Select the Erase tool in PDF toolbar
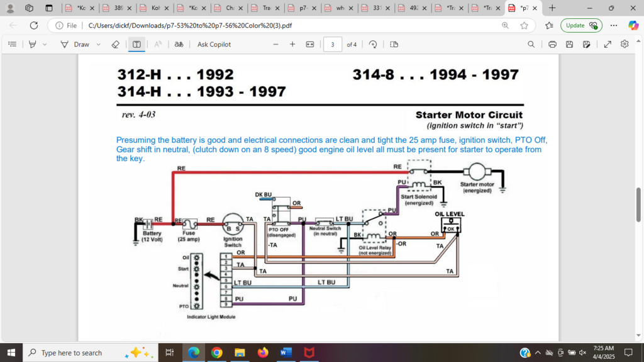This screenshot has height=362, width=644. tap(115, 44)
